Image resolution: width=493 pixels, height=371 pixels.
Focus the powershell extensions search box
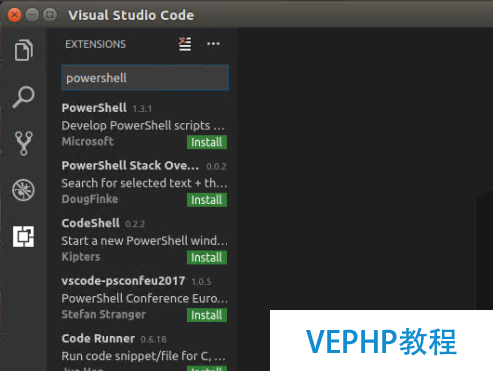tap(145, 78)
